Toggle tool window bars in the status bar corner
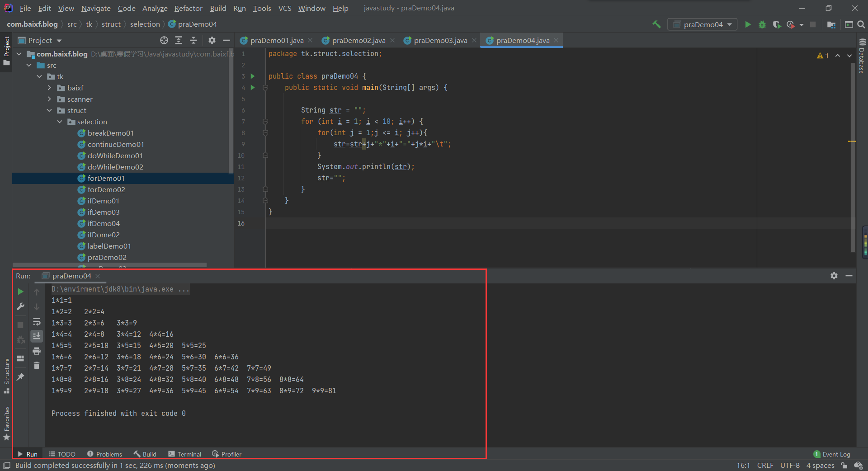The height and width of the screenshot is (471, 868). point(6,465)
